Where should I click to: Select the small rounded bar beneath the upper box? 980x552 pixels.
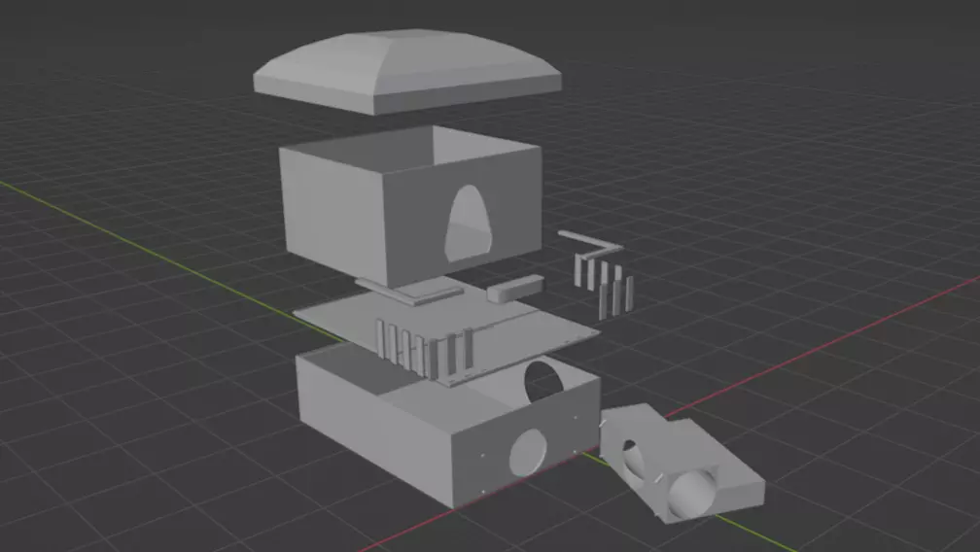click(x=515, y=288)
